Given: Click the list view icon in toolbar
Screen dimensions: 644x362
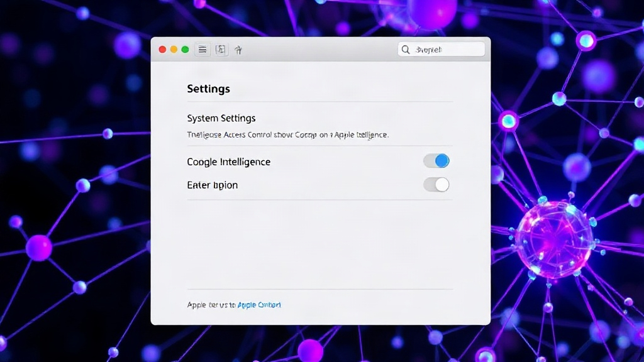Looking at the screenshot, I should coord(203,50).
